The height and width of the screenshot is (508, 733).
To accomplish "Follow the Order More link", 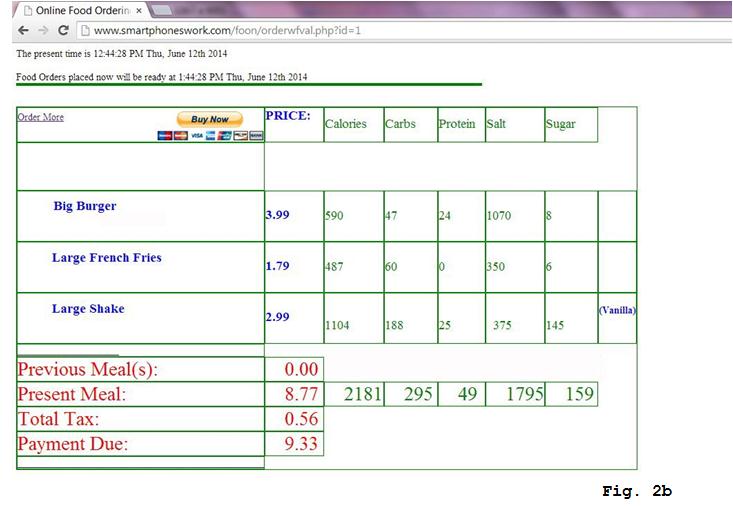I will click(x=40, y=117).
